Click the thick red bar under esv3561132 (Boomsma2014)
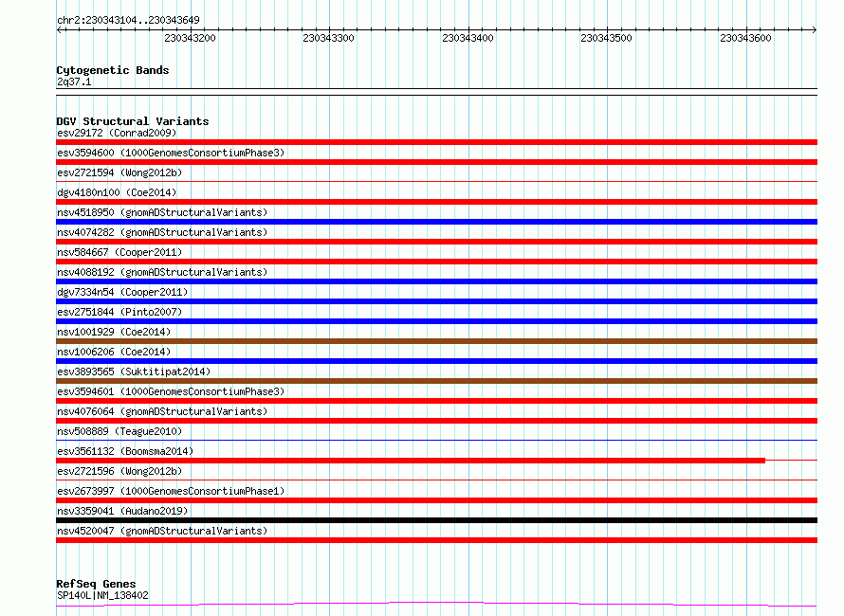The height and width of the screenshot is (616, 844). click(411, 461)
